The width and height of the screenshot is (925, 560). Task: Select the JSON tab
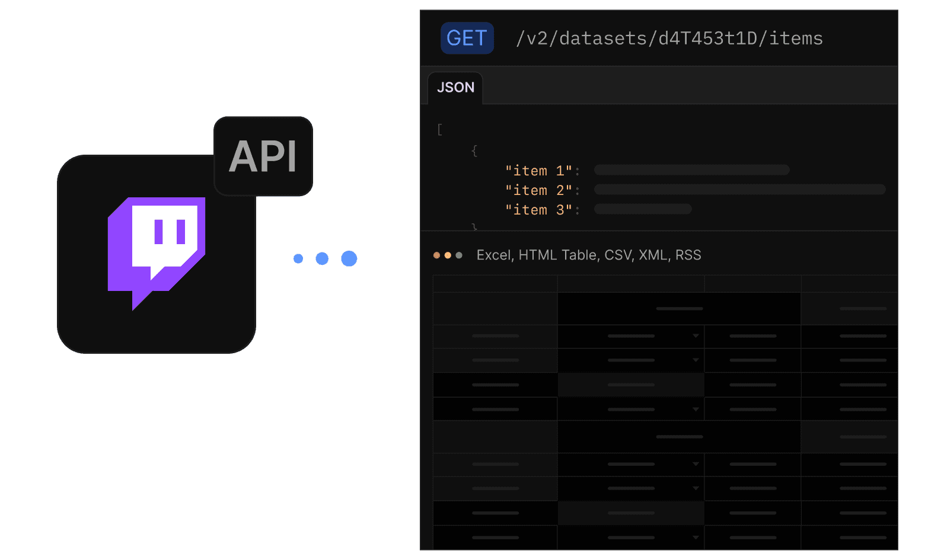[455, 88]
